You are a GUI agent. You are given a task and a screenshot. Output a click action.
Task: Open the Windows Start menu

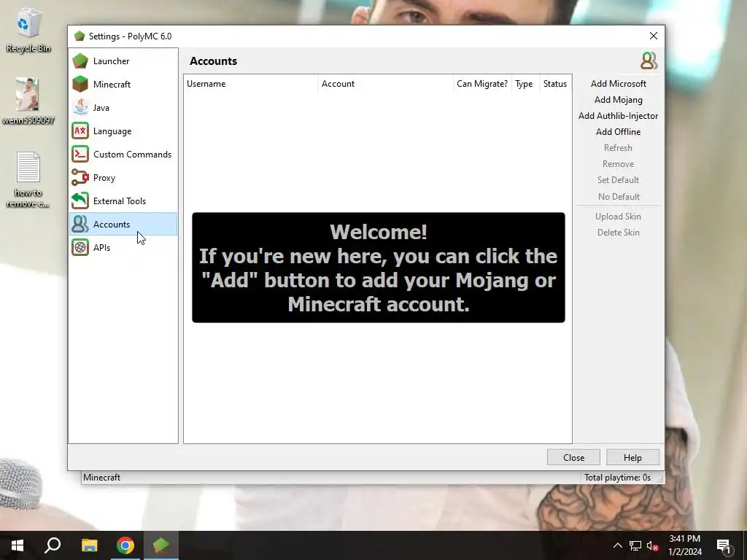pyautogui.click(x=18, y=545)
